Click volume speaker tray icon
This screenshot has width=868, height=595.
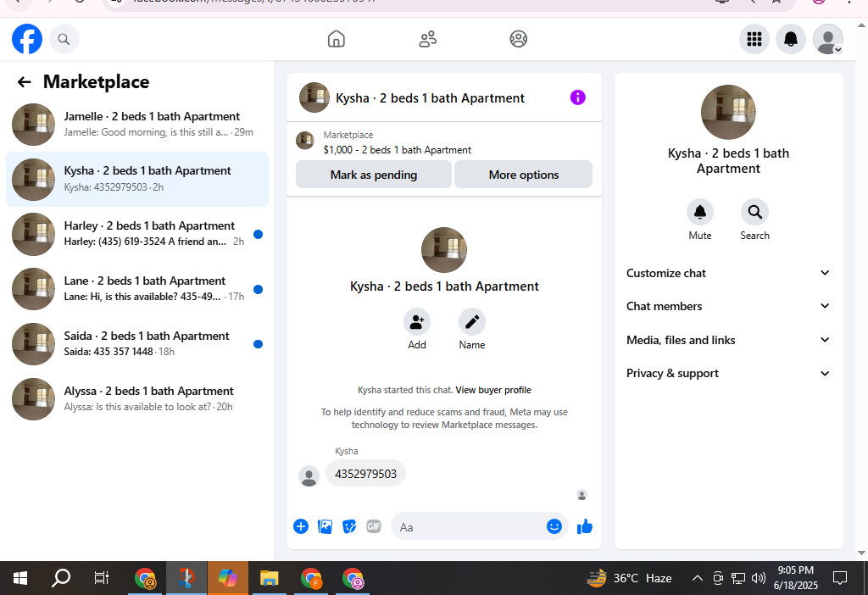coord(759,578)
